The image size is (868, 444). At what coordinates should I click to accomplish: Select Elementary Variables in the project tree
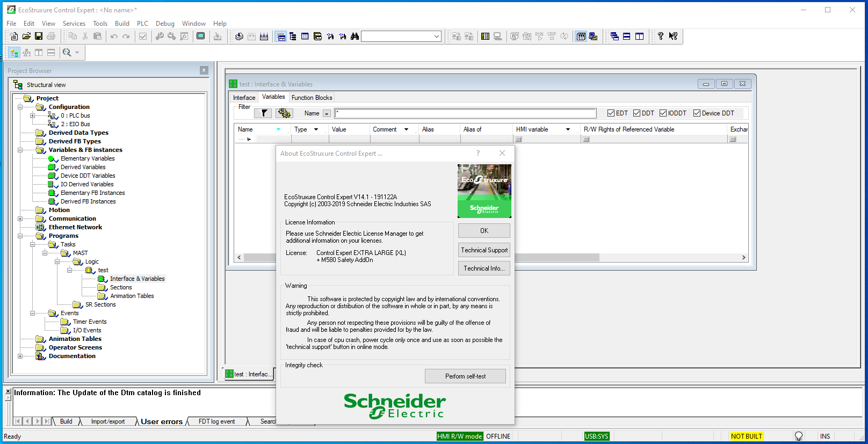click(x=88, y=158)
